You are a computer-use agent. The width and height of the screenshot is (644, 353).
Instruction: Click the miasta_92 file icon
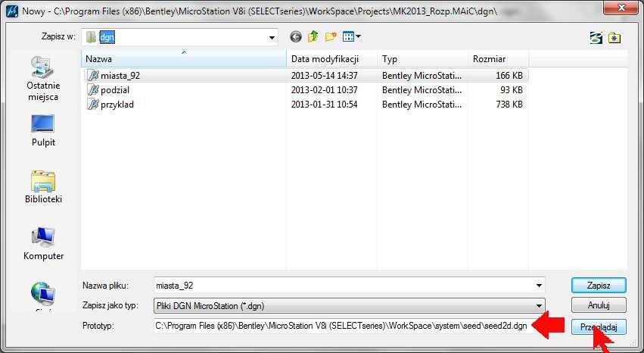pos(93,76)
